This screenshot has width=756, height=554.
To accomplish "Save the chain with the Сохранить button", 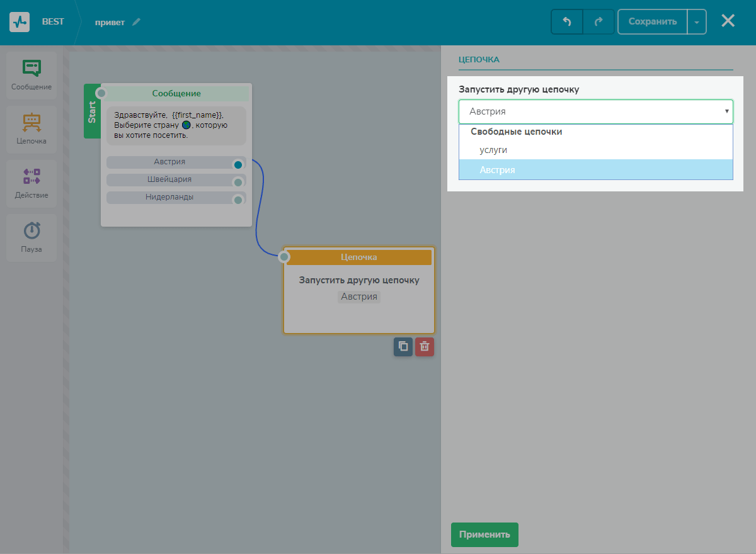I will pos(653,21).
